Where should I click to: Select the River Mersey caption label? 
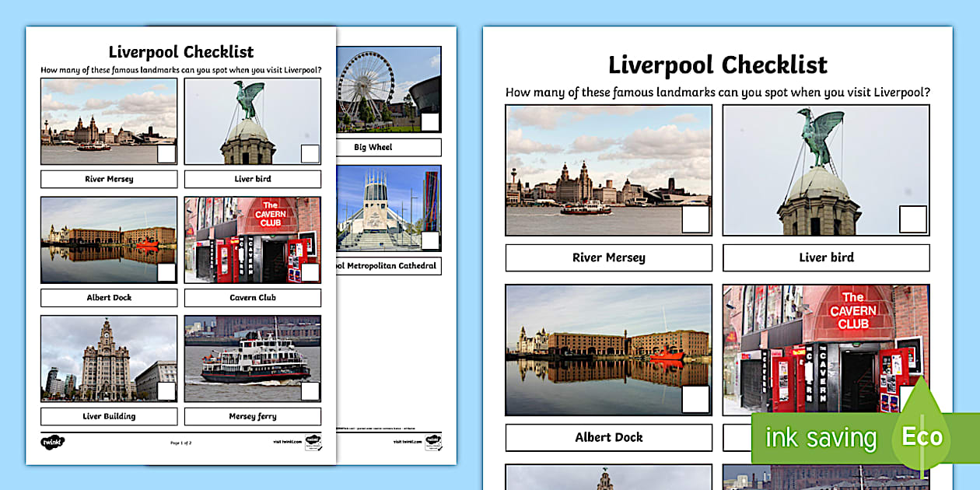tap(609, 257)
